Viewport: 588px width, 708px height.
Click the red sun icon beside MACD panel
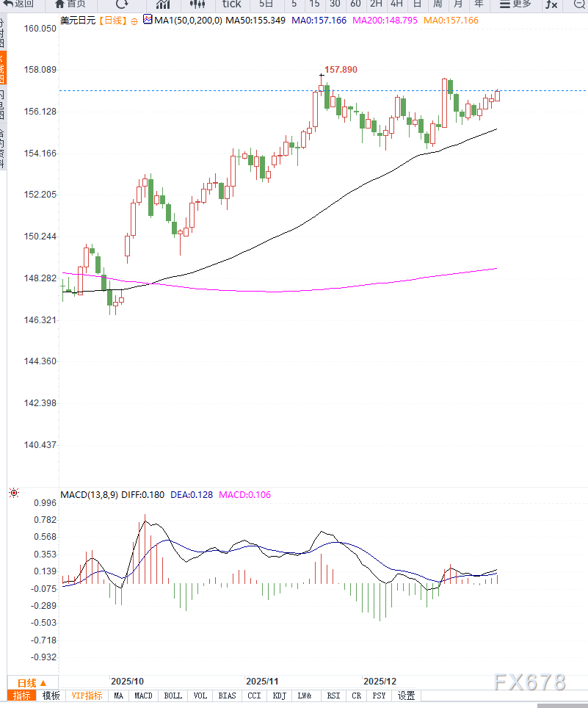pos(14,493)
